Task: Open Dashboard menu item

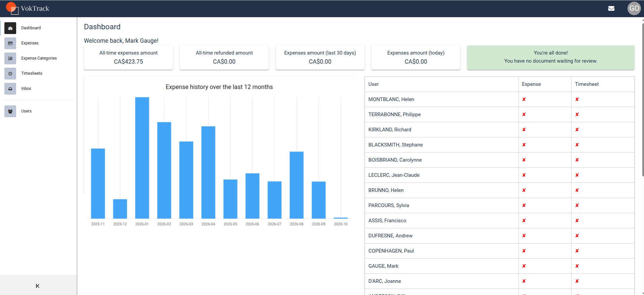Action: pos(38,28)
